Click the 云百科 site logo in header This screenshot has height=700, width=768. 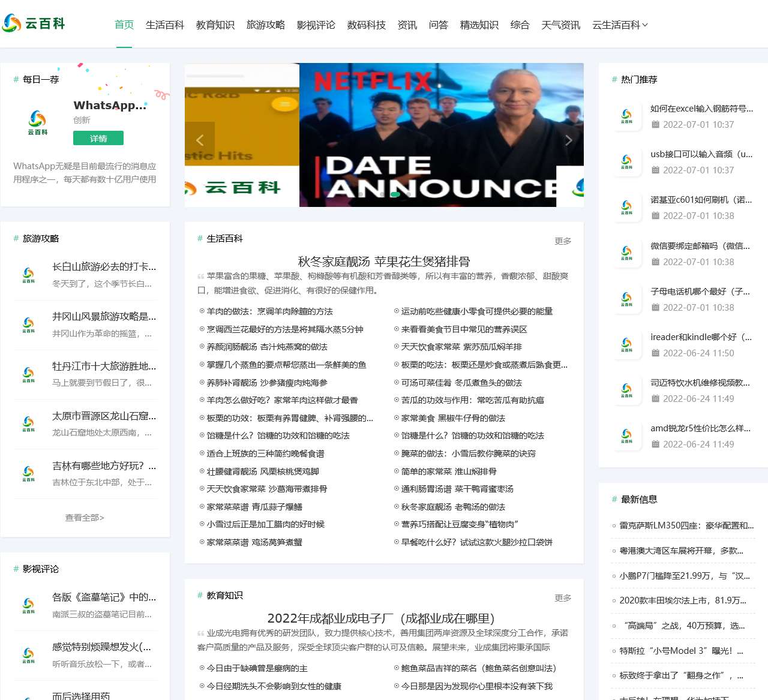pyautogui.click(x=34, y=23)
